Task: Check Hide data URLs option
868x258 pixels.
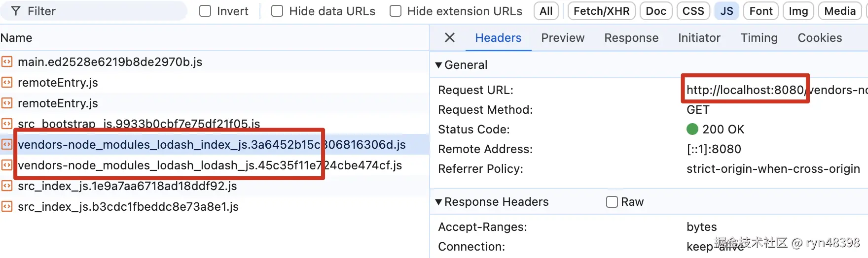Action: coord(277,11)
